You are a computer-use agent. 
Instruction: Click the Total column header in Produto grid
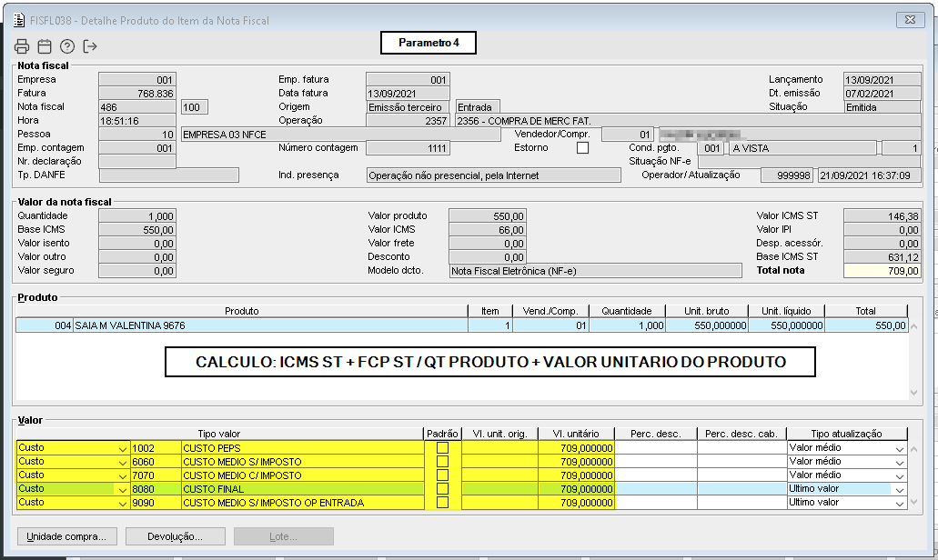click(865, 311)
